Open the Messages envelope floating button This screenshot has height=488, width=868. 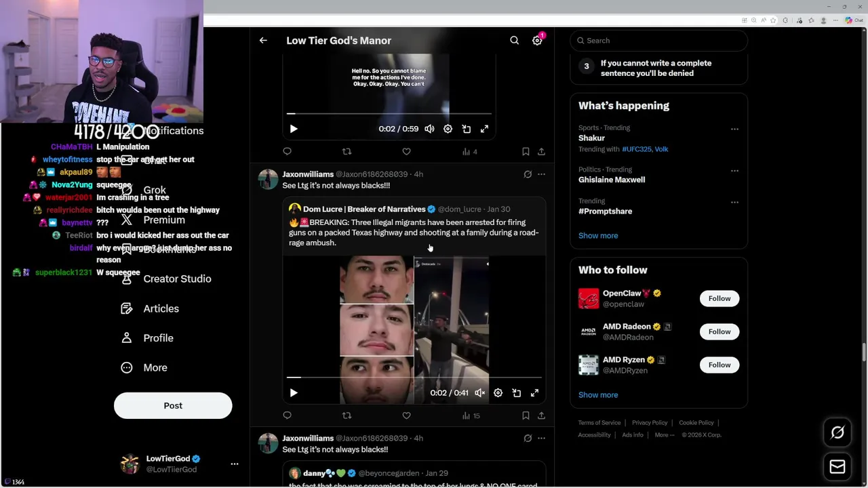pos(837,466)
